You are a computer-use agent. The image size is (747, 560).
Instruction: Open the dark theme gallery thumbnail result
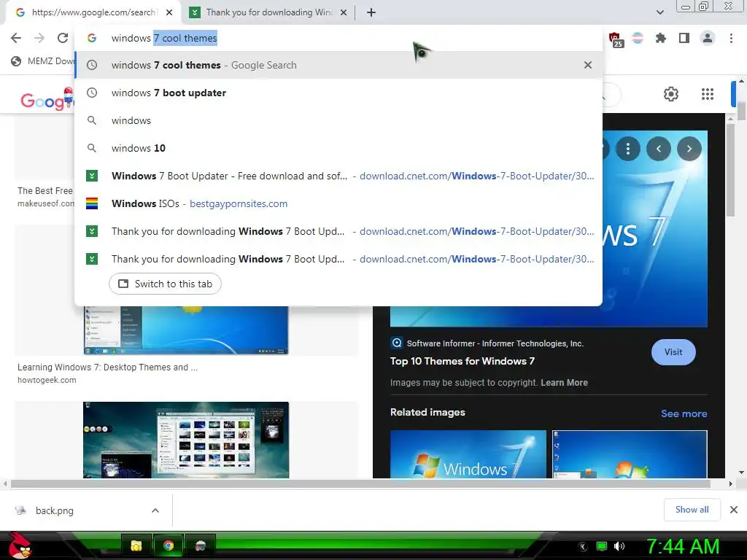coord(186,440)
